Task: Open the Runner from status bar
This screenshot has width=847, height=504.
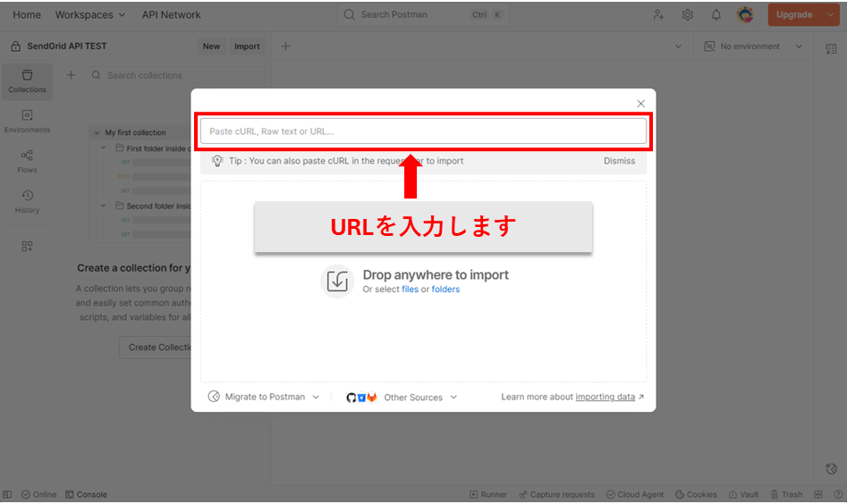Action: coord(488,494)
